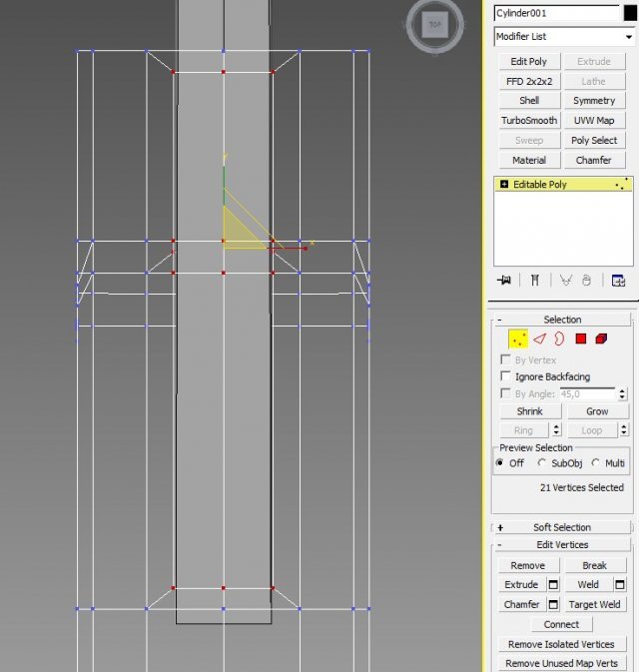Click the object color swatch

(629, 13)
